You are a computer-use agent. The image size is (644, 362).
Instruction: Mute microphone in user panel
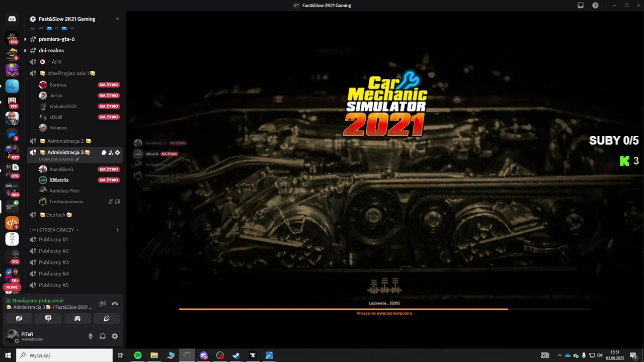[x=91, y=336]
